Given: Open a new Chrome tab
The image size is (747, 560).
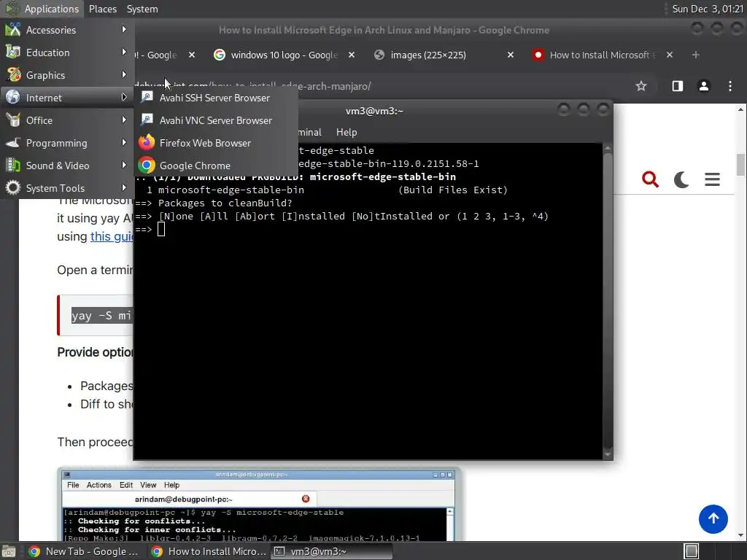Looking at the screenshot, I should click(x=695, y=55).
